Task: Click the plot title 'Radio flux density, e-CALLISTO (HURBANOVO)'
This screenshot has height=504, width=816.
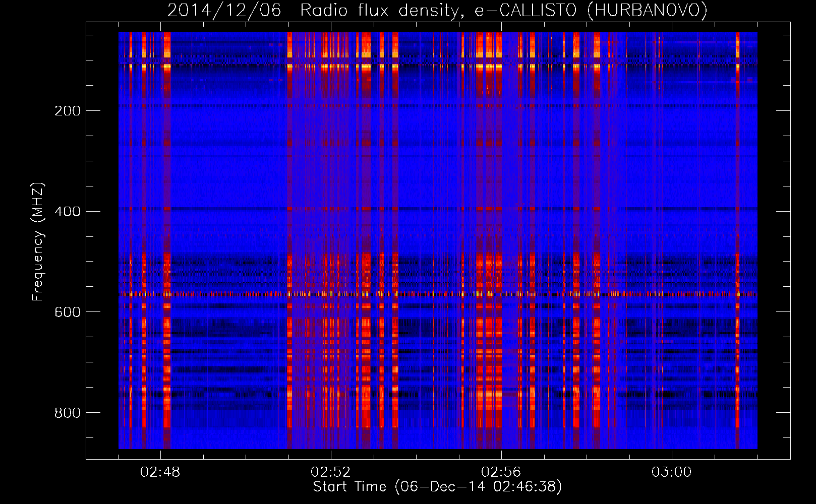Action: click(504, 10)
